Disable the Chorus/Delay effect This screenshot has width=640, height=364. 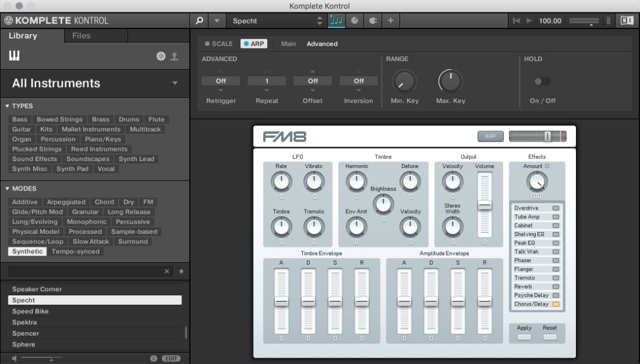click(555, 304)
